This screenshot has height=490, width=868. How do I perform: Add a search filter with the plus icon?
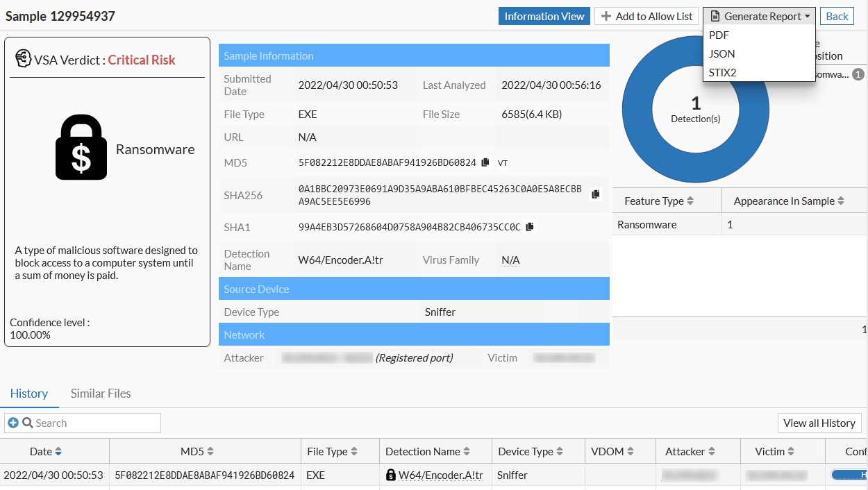(13, 423)
